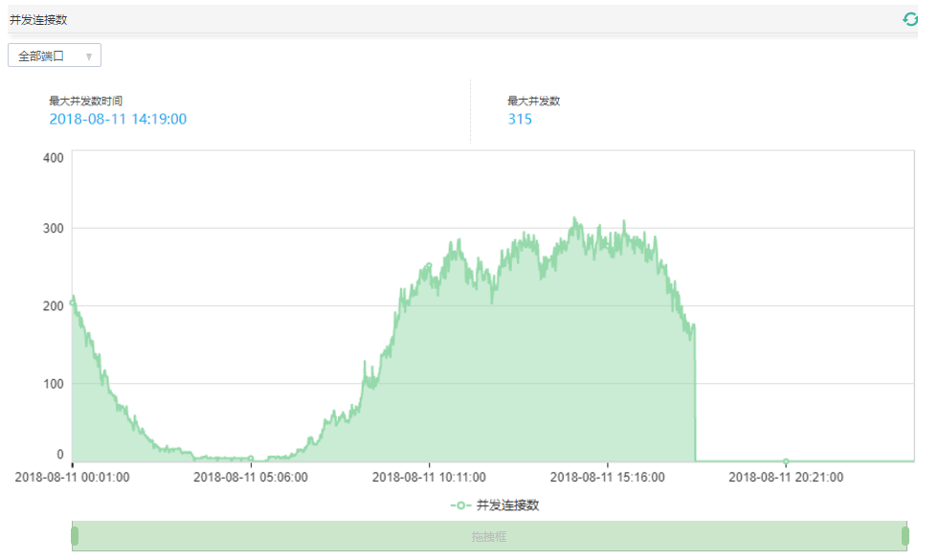Click the 400 label on the y-axis
939x560 pixels.
pyautogui.click(x=54, y=157)
